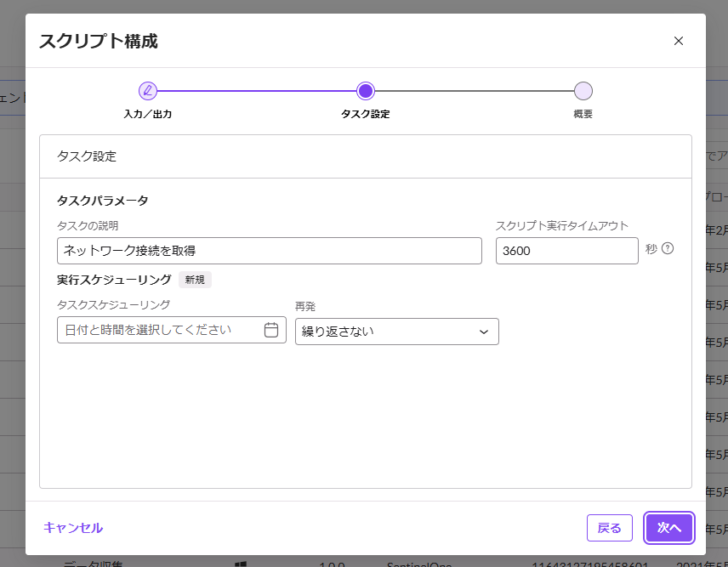Click the progress line between first two steps
This screenshot has width=728, height=567.
257,91
